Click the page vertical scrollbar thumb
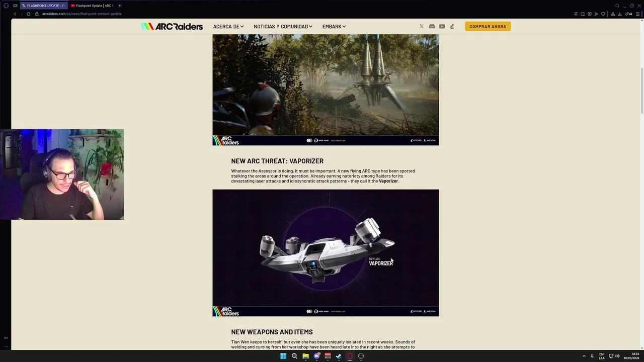This screenshot has height=362, width=644. (x=642, y=90)
